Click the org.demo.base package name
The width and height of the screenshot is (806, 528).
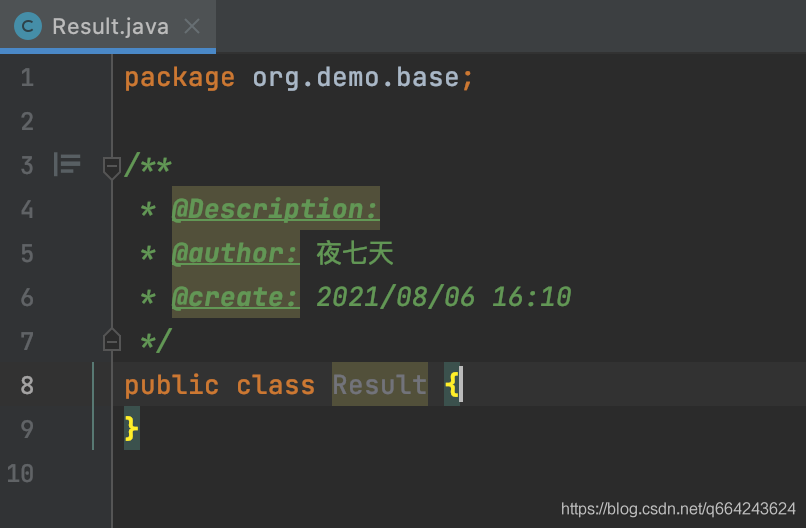point(356,78)
